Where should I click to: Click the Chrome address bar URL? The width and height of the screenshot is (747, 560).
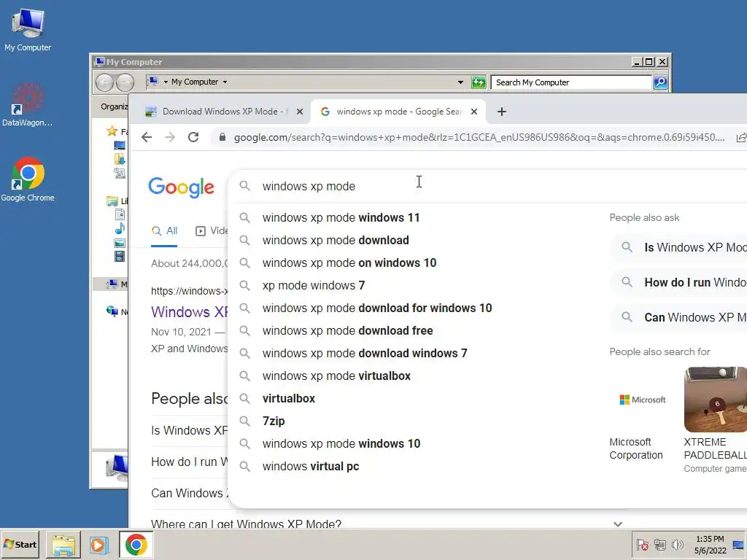(479, 137)
